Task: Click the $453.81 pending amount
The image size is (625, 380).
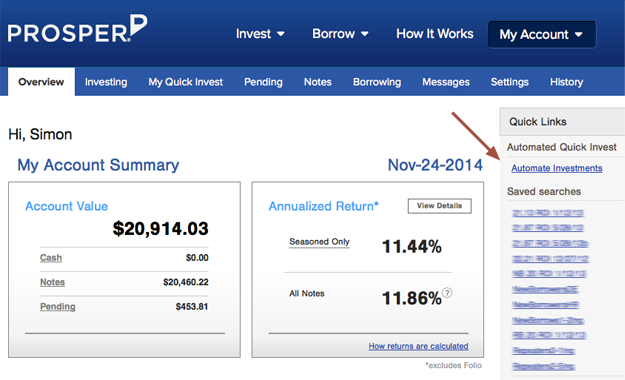Action: click(x=192, y=306)
